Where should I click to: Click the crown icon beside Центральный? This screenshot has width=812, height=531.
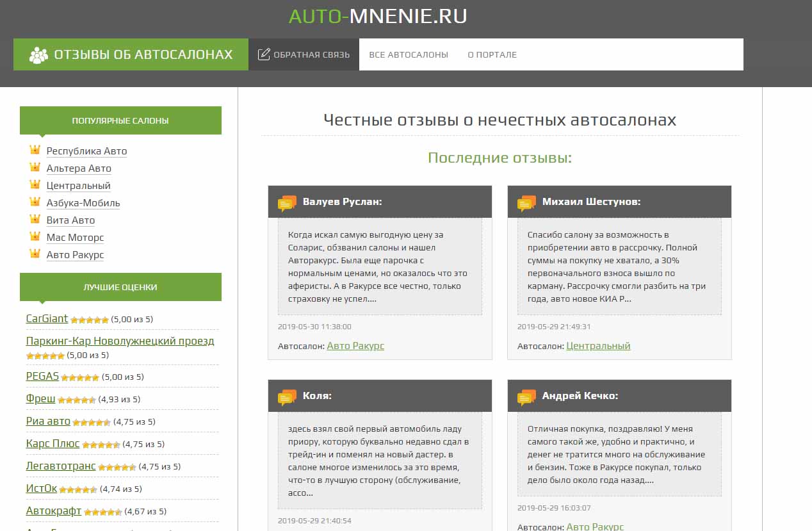pyautogui.click(x=35, y=184)
